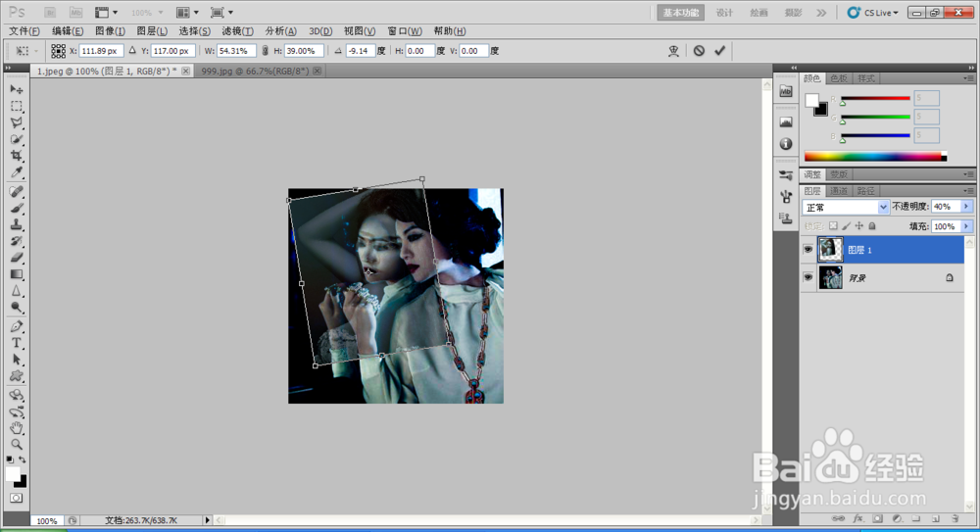This screenshot has width=980, height=532.
Task: Toggle lock transparent pixels
Action: pyautogui.click(x=833, y=226)
